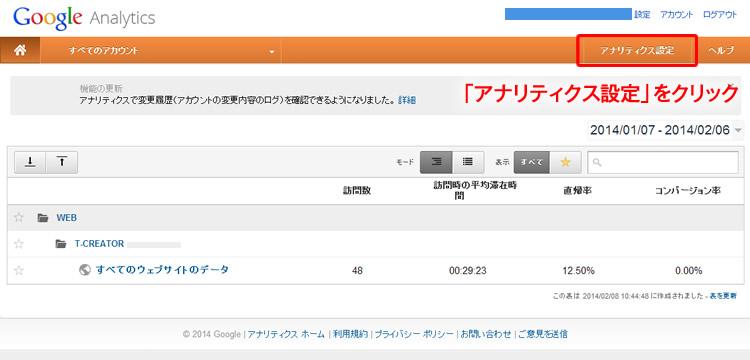Select the hierarchical tree mode view
The image size is (750, 360).
(x=436, y=162)
